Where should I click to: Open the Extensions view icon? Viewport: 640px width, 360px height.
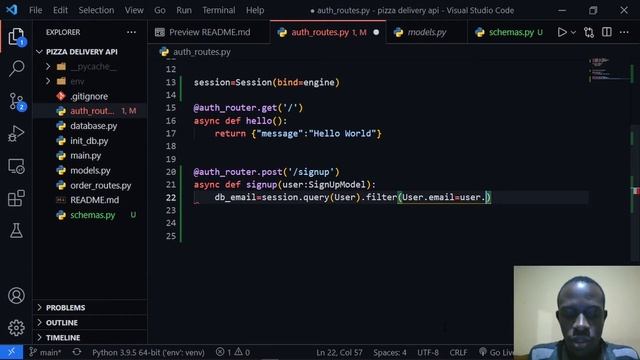point(16,198)
